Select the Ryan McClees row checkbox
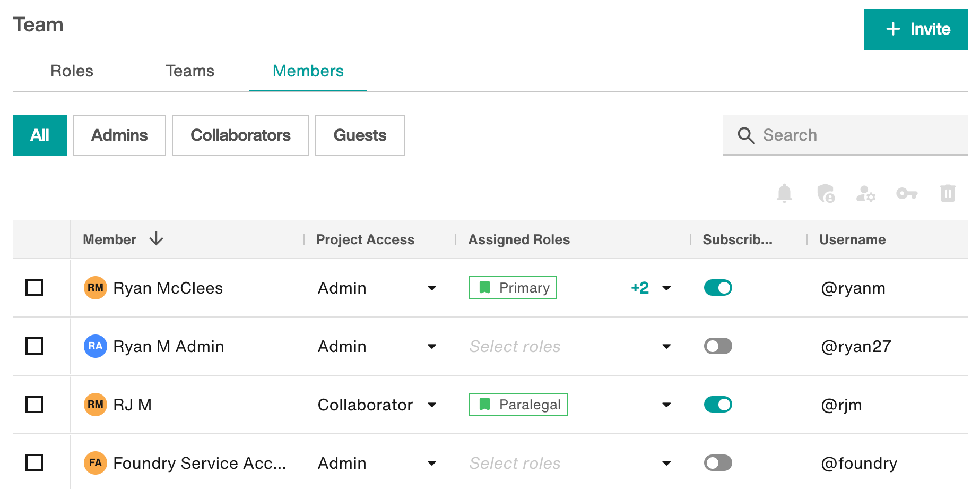 click(34, 288)
